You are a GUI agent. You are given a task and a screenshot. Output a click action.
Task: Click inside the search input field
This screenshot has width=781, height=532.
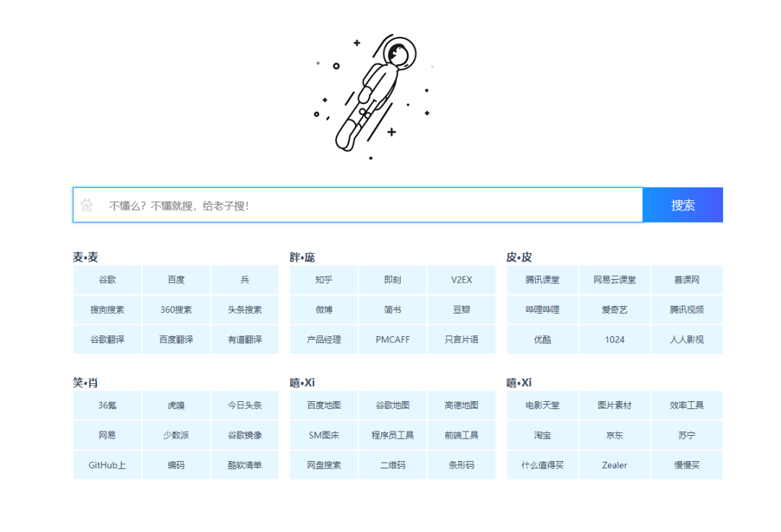[x=325, y=205]
